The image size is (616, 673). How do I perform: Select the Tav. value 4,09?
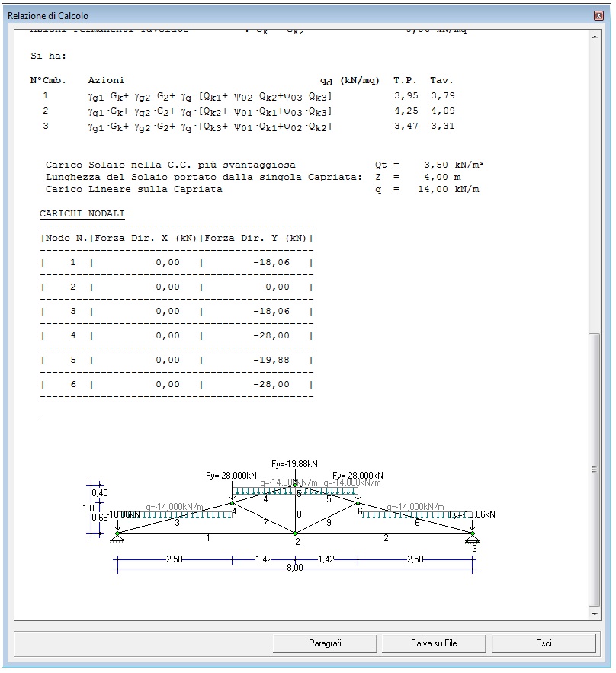coord(443,111)
